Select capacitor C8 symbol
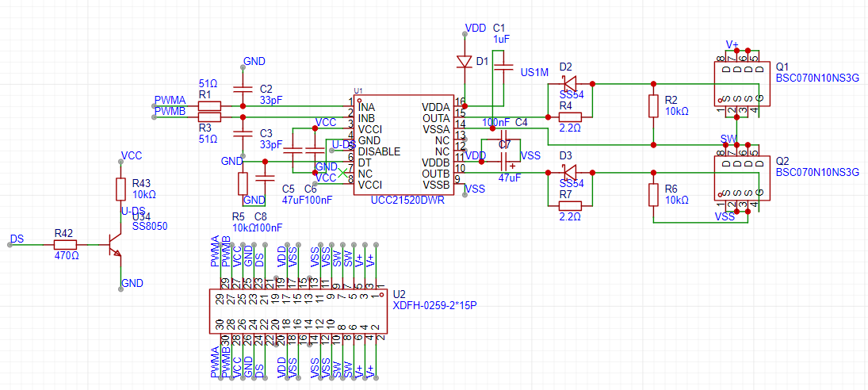868x390 pixels. (265, 178)
